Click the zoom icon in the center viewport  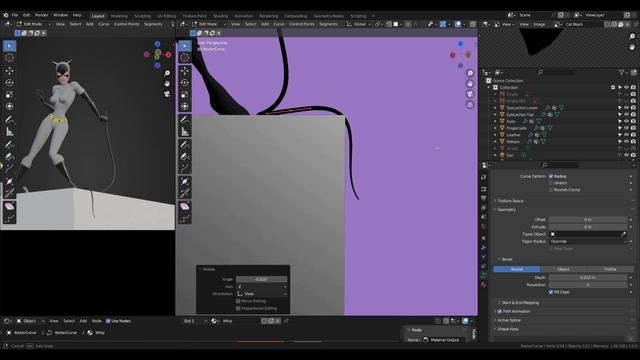coord(470,73)
